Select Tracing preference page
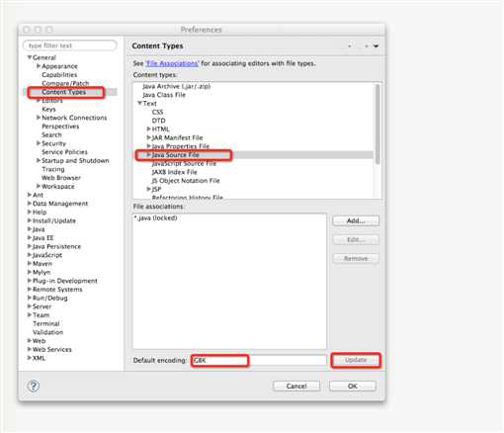This screenshot has height=433, width=504. tap(53, 169)
